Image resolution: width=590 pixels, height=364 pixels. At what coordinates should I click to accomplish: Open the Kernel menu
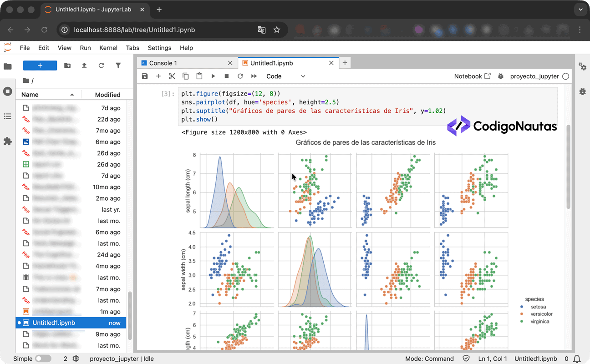(x=108, y=48)
